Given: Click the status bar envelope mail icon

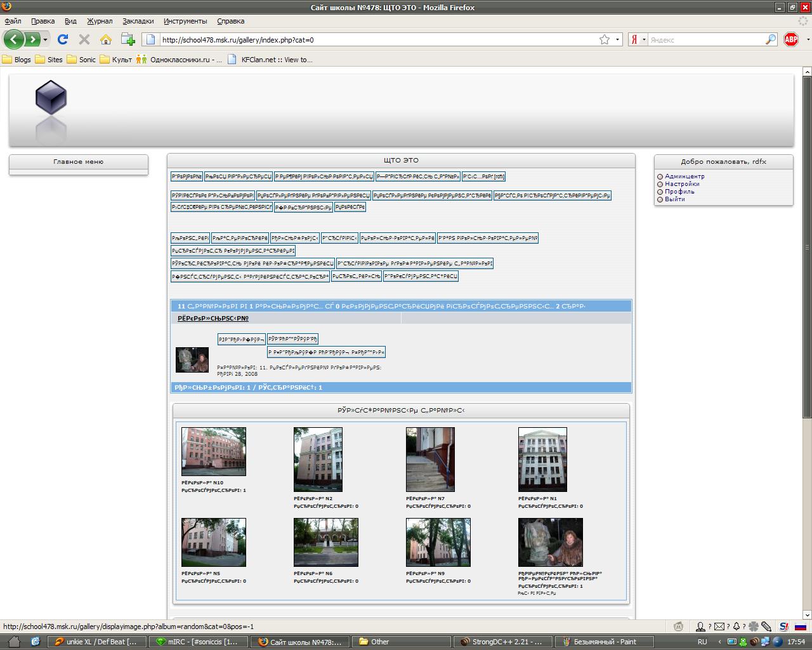Looking at the screenshot, I should click(x=719, y=627).
